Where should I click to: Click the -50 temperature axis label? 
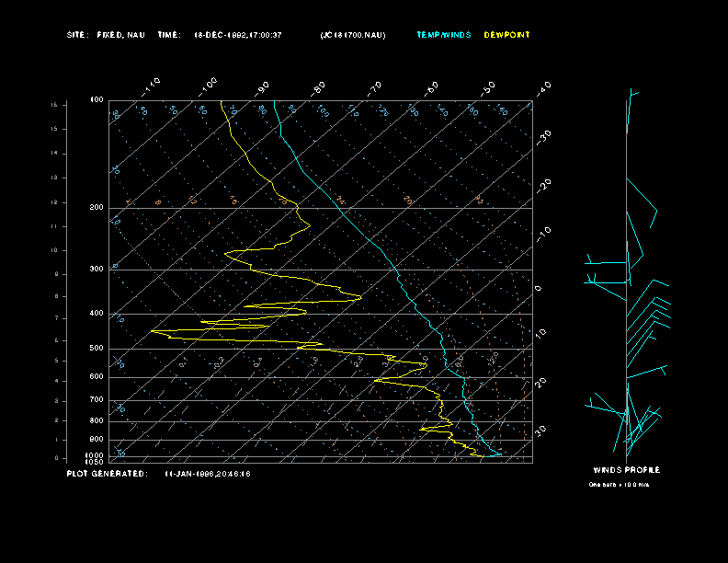coord(488,88)
